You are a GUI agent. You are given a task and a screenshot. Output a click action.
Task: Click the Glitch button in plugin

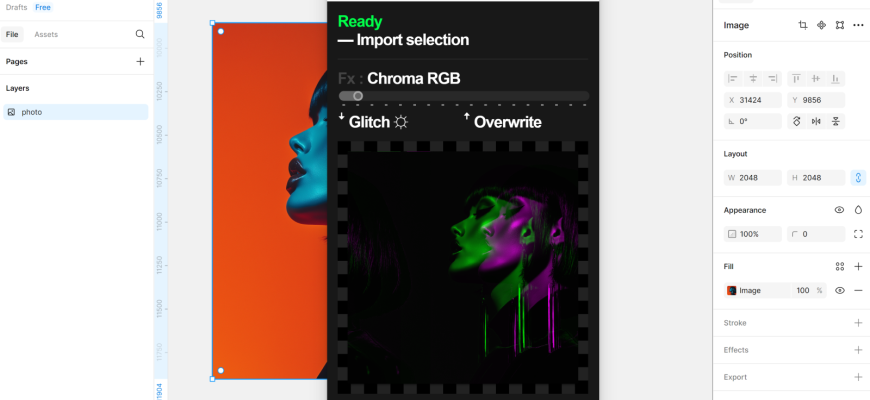click(x=373, y=122)
